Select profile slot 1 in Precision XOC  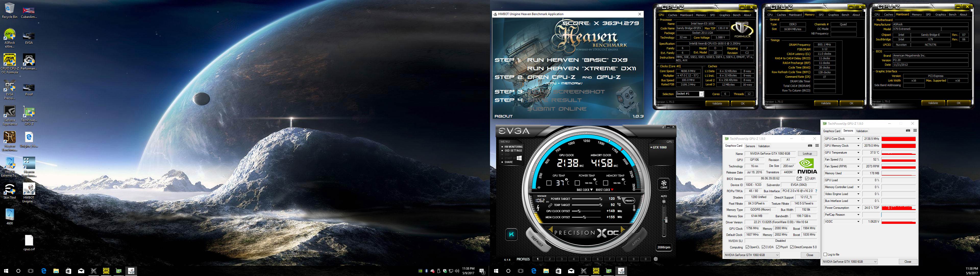point(537,259)
